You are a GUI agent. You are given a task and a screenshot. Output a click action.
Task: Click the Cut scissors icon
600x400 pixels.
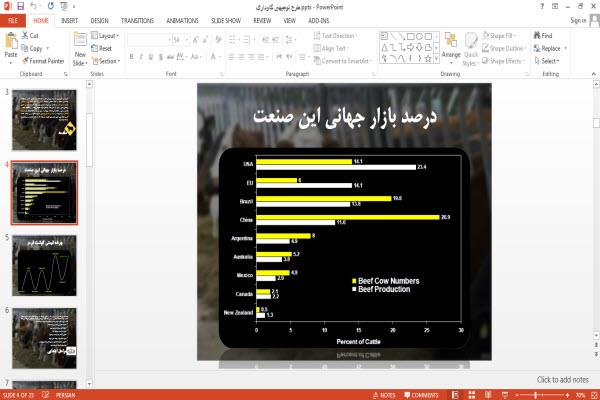pyautogui.click(x=25, y=36)
